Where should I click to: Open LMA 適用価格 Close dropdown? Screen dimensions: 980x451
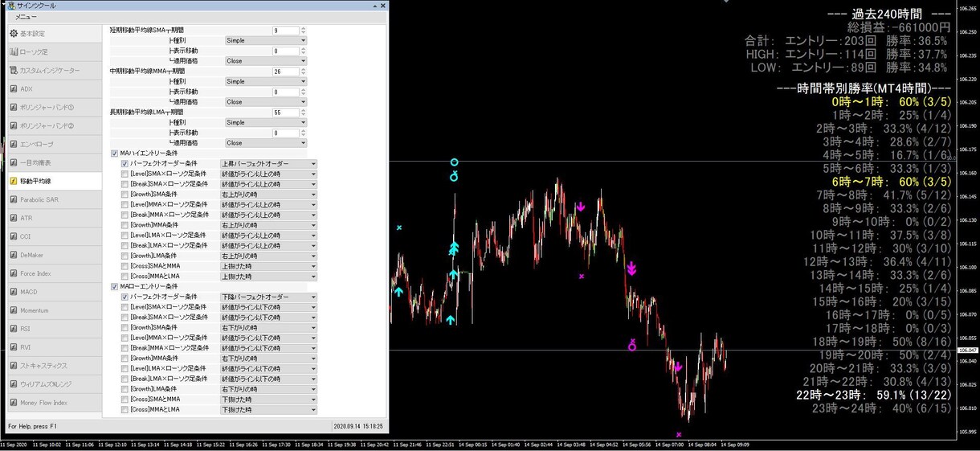pos(265,143)
